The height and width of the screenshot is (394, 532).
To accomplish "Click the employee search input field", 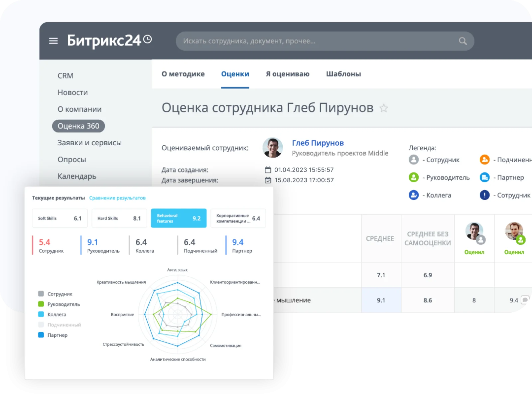I will pyautogui.click(x=299, y=41).
